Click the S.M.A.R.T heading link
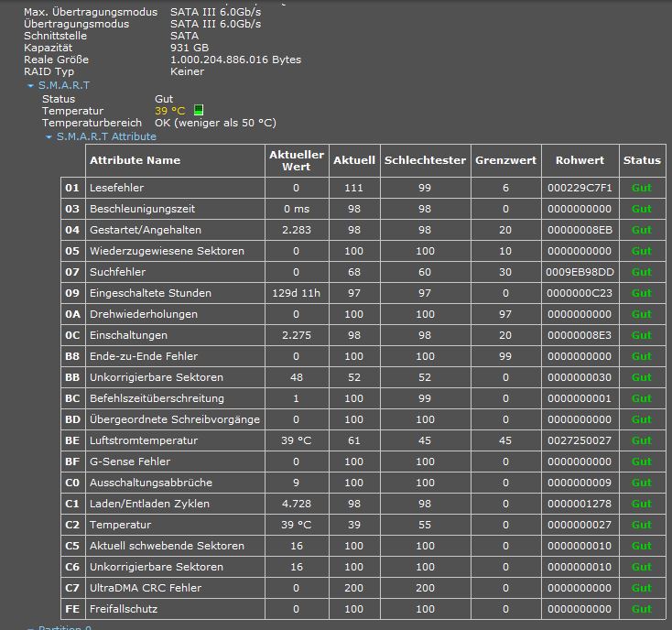 (64, 85)
